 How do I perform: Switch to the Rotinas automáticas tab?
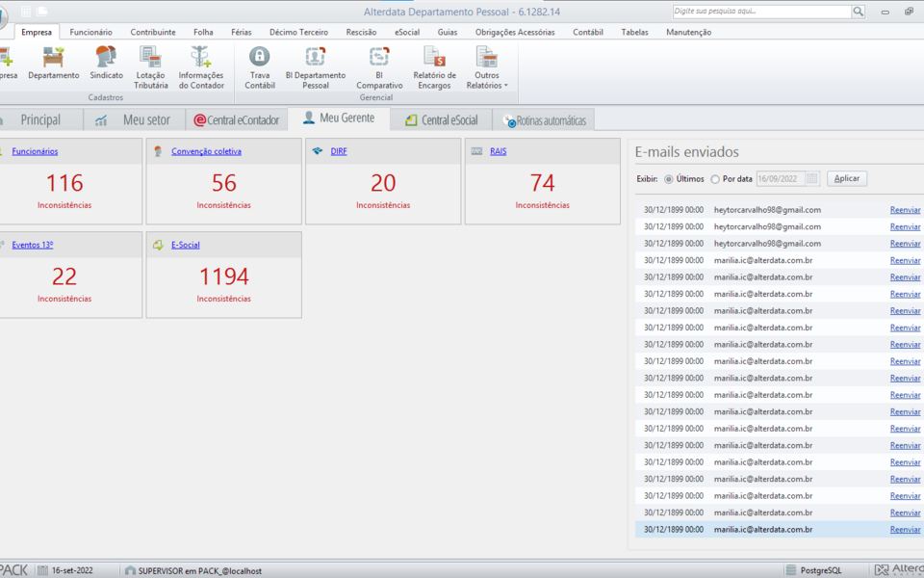coord(543,120)
